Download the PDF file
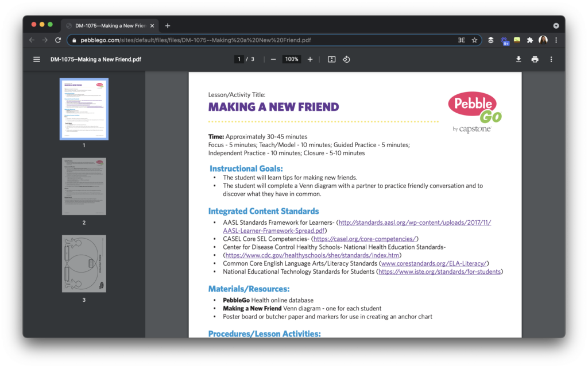 (x=519, y=59)
